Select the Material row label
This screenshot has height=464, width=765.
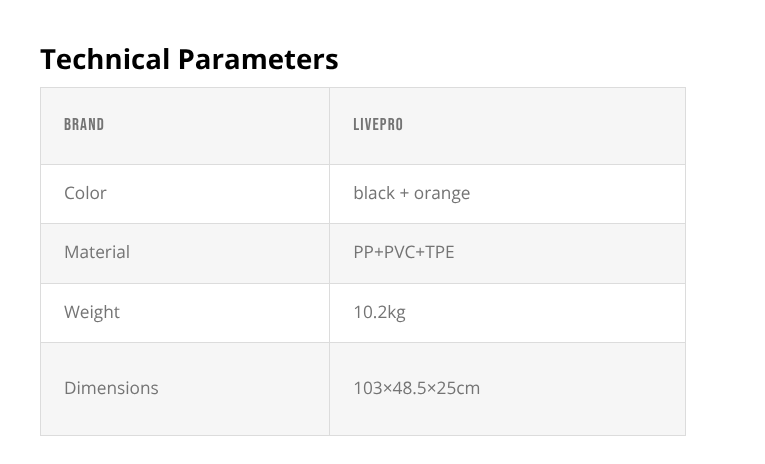[x=97, y=252]
